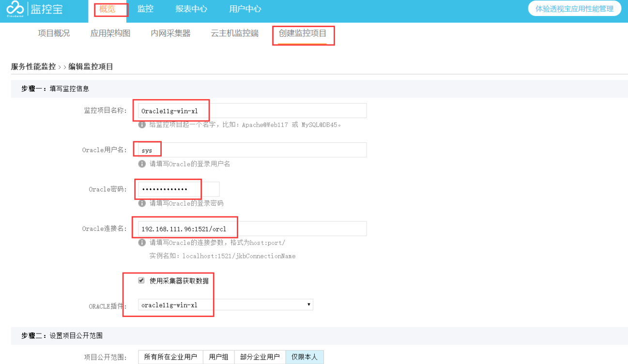Screen dimensions: 628x364
Task: Click the Oracle连接名 input field
Action: 252,228
